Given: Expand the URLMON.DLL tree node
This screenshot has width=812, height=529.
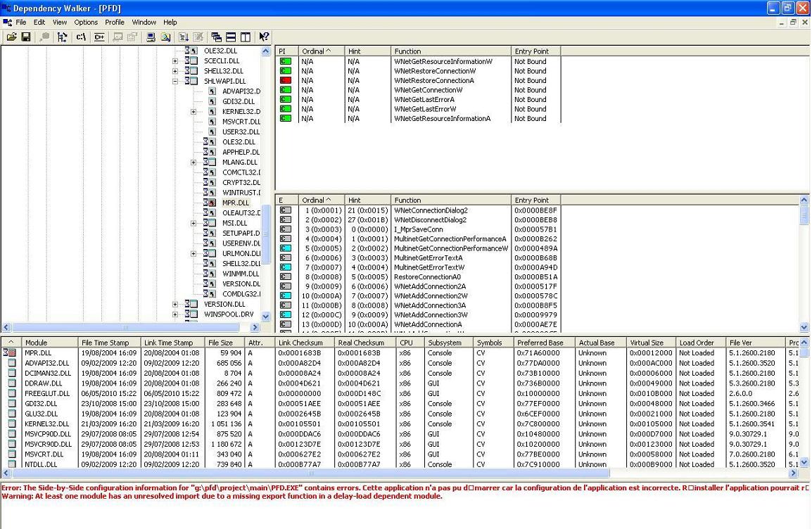Looking at the screenshot, I should pos(194,254).
